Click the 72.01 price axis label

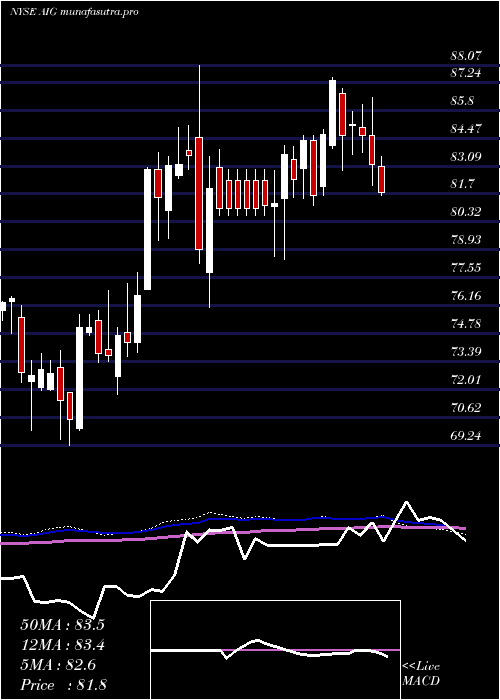coord(466,380)
